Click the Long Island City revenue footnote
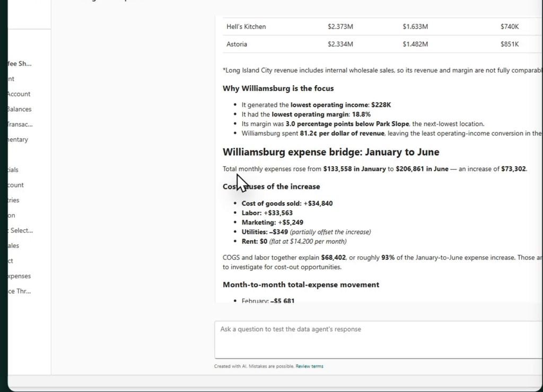The height and width of the screenshot is (392, 543). (383, 70)
